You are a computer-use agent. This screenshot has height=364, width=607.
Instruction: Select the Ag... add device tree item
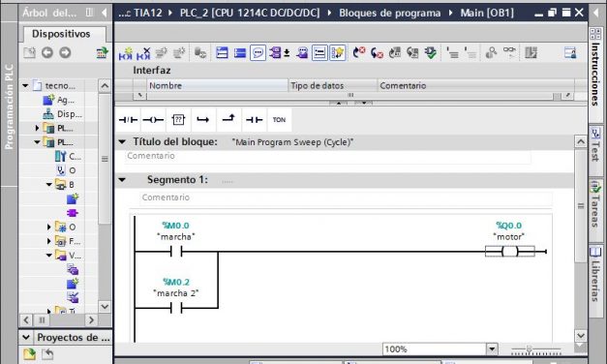click(58, 100)
